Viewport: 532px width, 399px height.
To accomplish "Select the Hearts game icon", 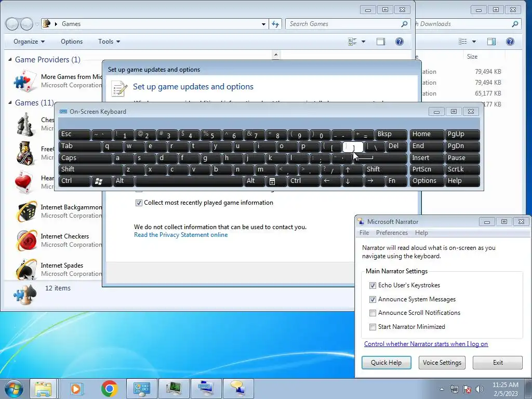I will (24, 182).
